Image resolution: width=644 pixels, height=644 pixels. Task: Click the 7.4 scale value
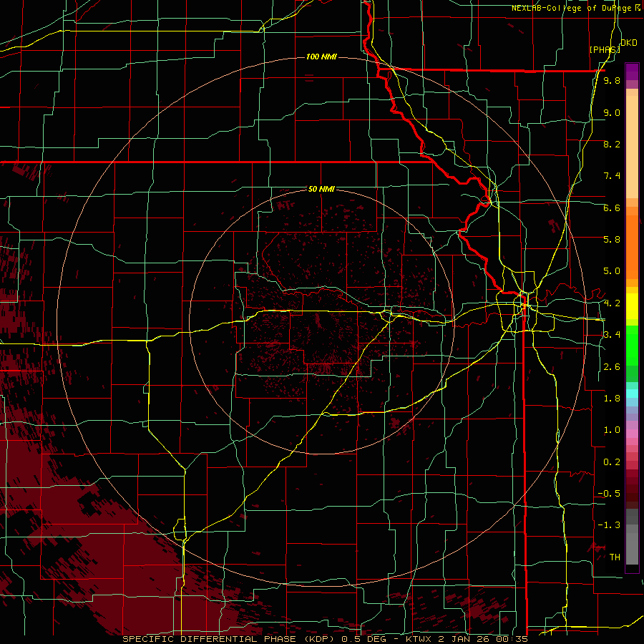point(612,176)
